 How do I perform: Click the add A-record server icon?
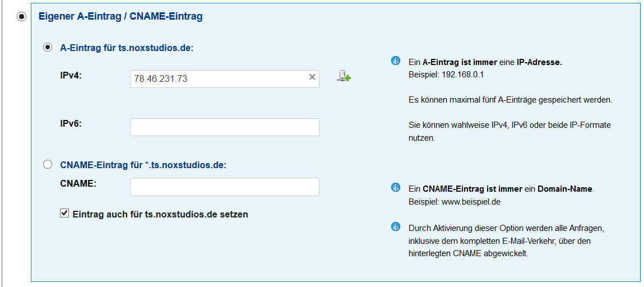(344, 76)
